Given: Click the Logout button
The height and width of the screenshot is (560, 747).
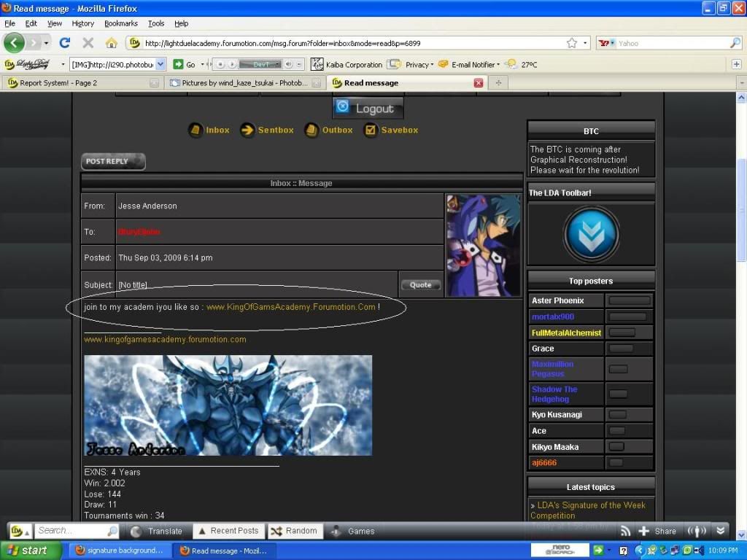Looking at the screenshot, I should (x=368, y=108).
